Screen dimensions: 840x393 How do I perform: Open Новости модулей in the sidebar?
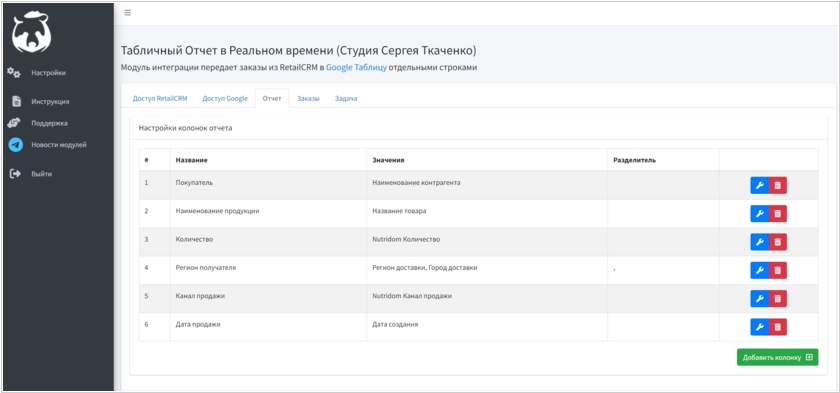click(x=59, y=145)
